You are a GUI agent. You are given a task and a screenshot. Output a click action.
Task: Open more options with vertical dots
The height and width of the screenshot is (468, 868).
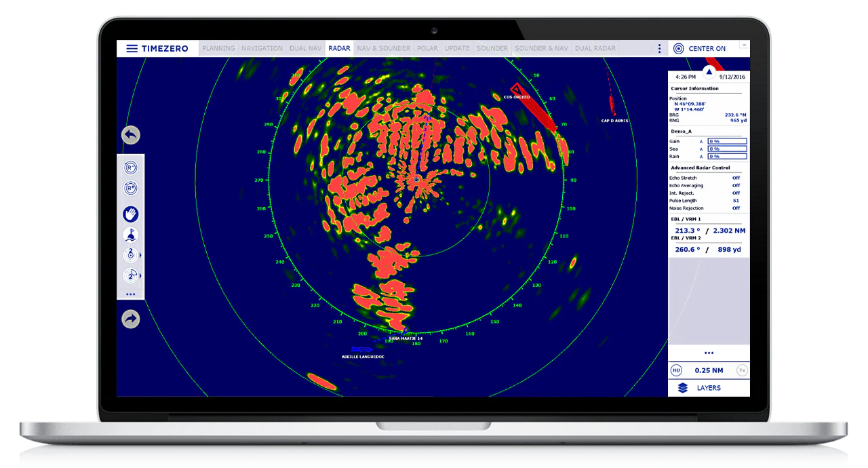659,49
